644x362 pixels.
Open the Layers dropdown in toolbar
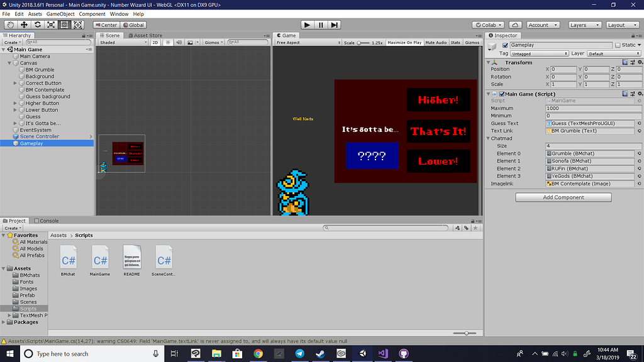[x=582, y=25]
